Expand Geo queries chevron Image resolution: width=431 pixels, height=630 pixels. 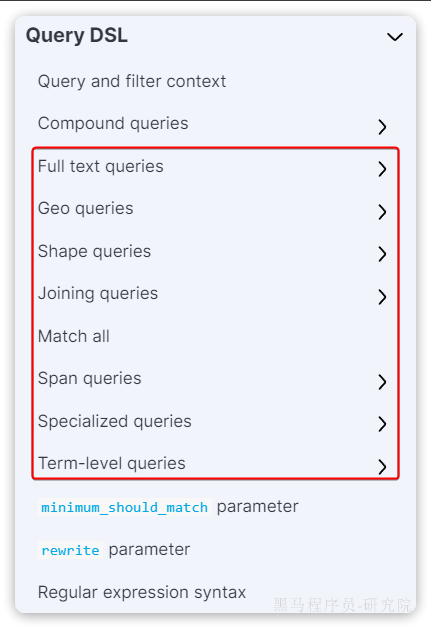coord(382,211)
